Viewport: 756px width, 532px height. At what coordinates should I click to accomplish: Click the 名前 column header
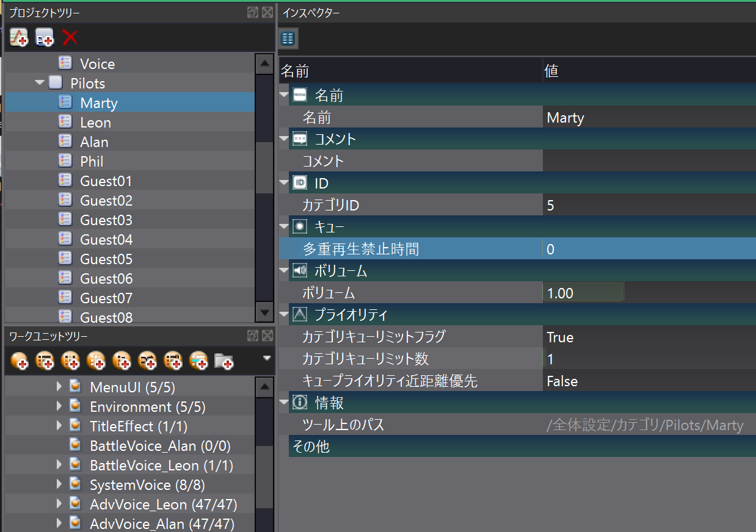click(x=410, y=71)
